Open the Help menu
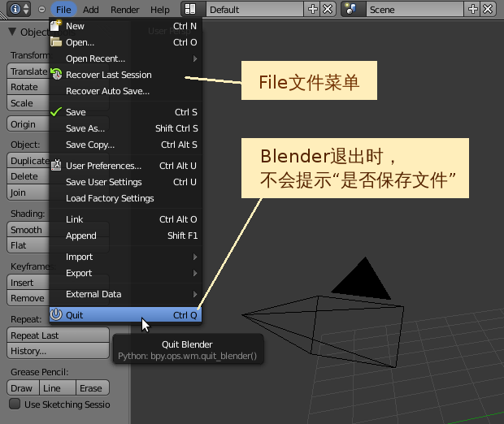 pos(160,10)
